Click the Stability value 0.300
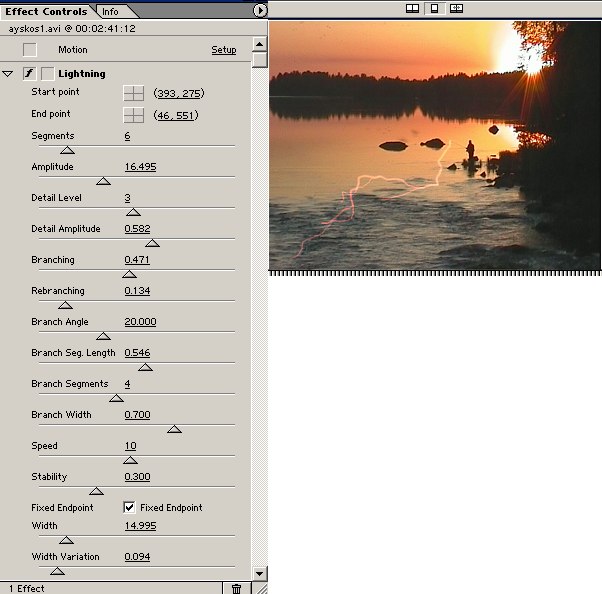Image resolution: width=602 pixels, height=594 pixels. point(137,477)
